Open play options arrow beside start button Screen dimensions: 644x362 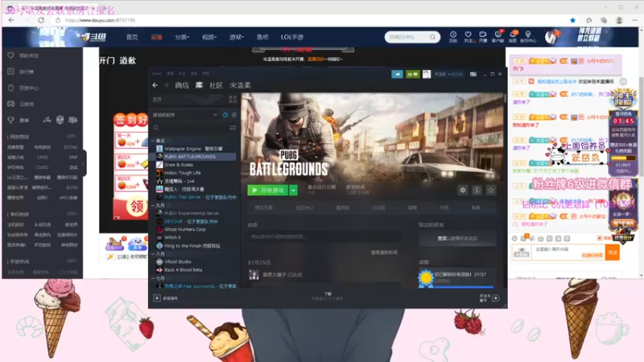(x=293, y=190)
